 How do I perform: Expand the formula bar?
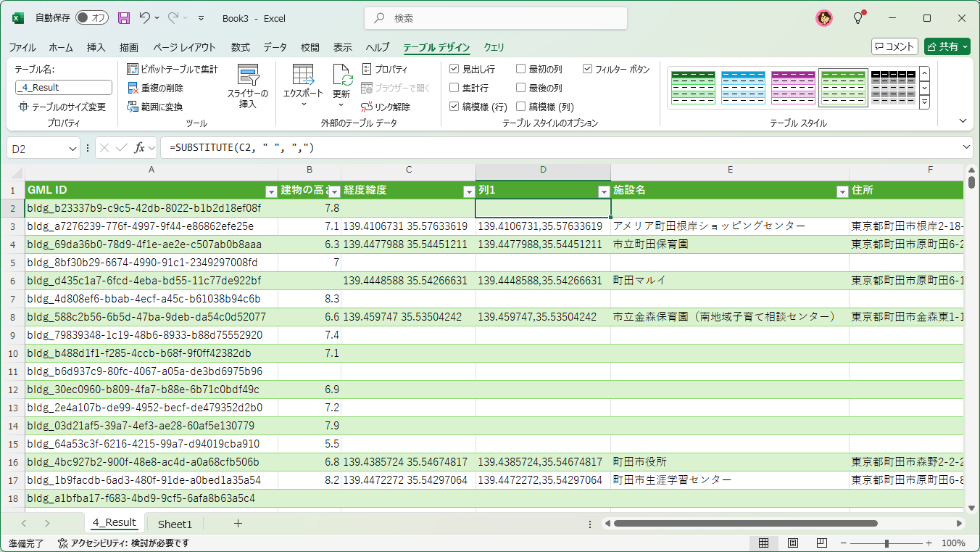[966, 147]
